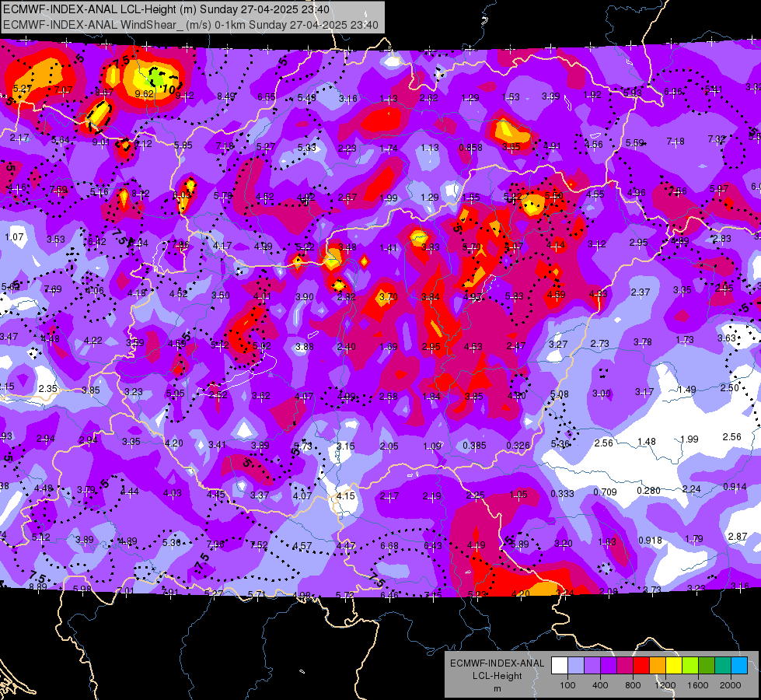Click the data value '1.41'

pos(388,248)
